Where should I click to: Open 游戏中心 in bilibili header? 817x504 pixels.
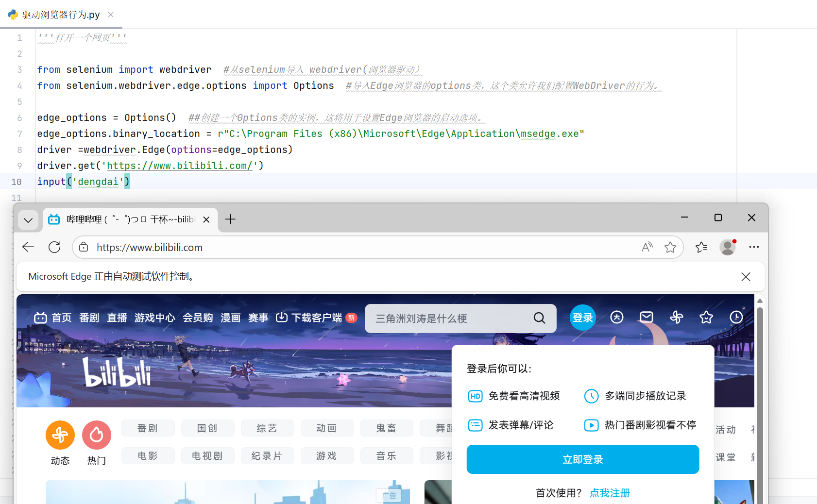point(154,318)
